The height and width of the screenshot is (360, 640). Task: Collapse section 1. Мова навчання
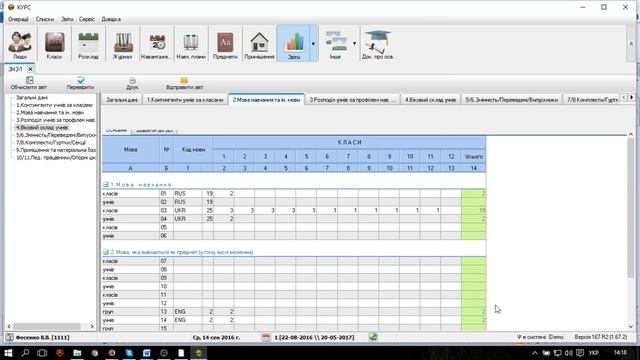coord(106,185)
